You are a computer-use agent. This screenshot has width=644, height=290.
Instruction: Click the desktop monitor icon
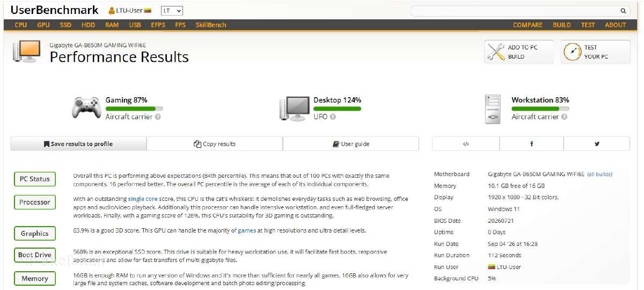tap(295, 108)
